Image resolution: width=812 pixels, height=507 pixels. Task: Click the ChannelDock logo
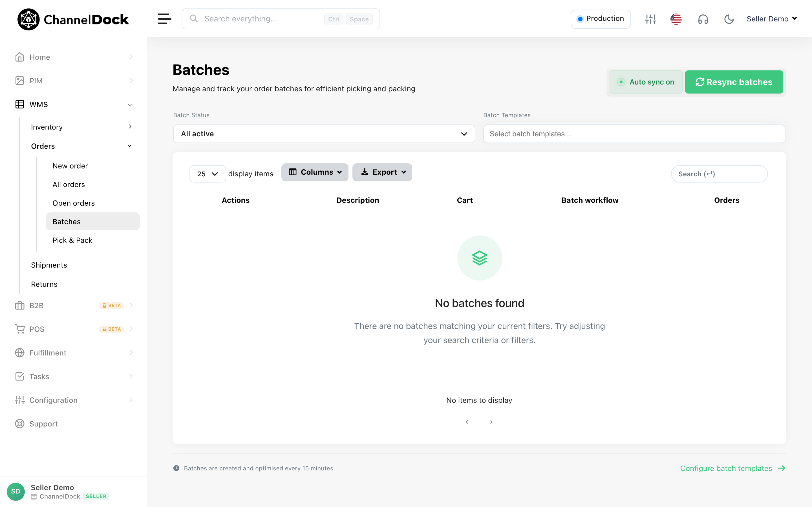pyautogui.click(x=73, y=19)
